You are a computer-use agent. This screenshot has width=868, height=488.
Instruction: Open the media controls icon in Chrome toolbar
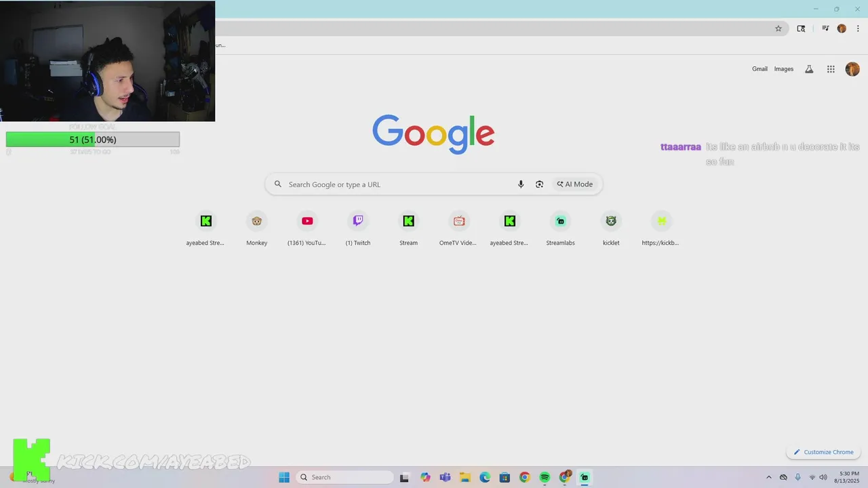tap(825, 28)
